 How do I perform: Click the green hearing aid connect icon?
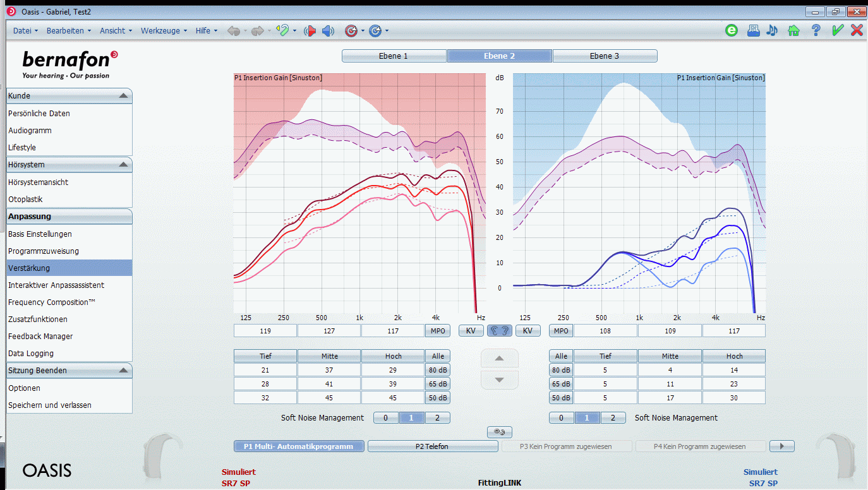[282, 30]
